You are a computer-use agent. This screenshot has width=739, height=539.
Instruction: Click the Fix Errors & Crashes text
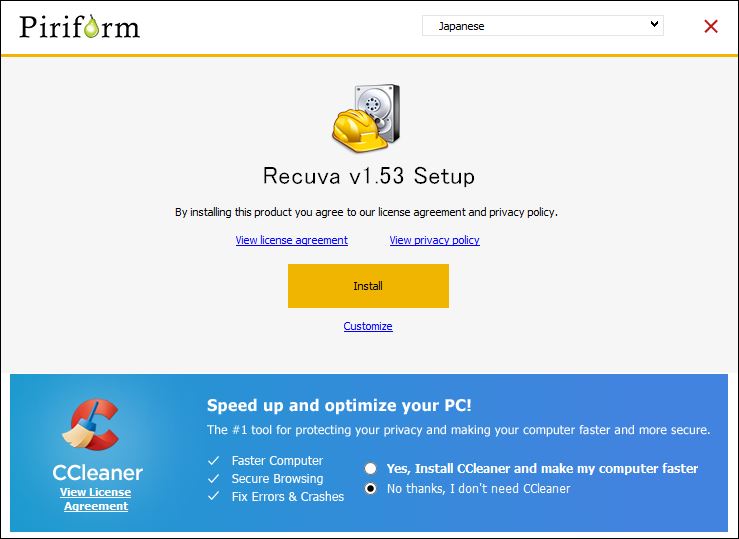tap(287, 497)
